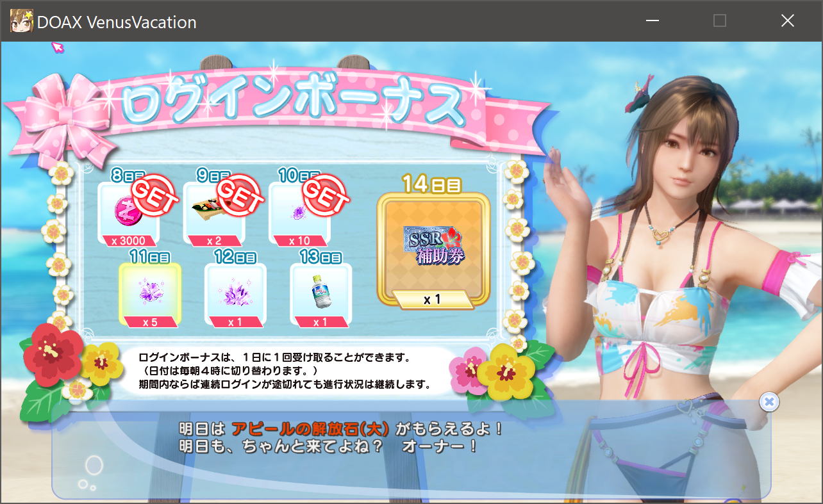Close the DOAX VenusVacation window
This screenshot has height=504, width=823.
(788, 21)
